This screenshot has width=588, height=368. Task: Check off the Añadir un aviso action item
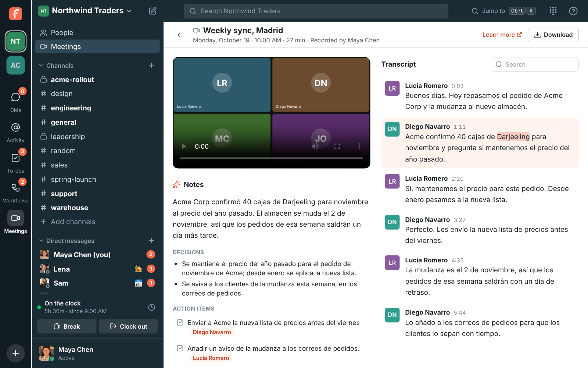(x=180, y=348)
